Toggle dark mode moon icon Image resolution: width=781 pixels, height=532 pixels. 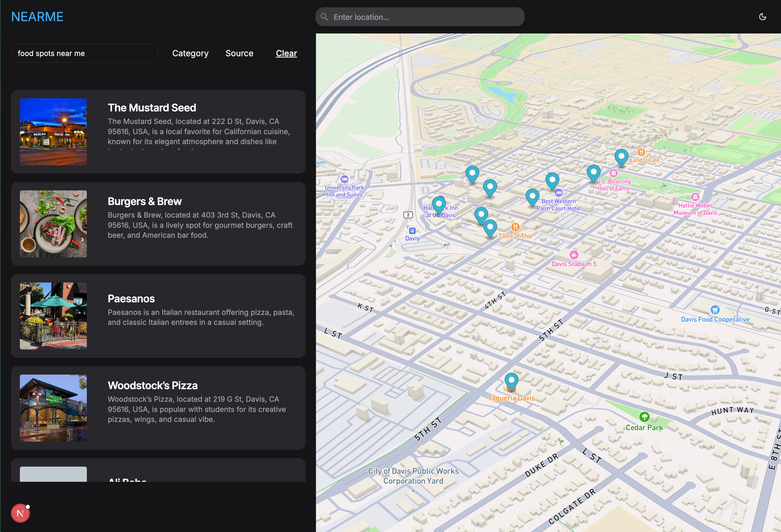tap(762, 17)
